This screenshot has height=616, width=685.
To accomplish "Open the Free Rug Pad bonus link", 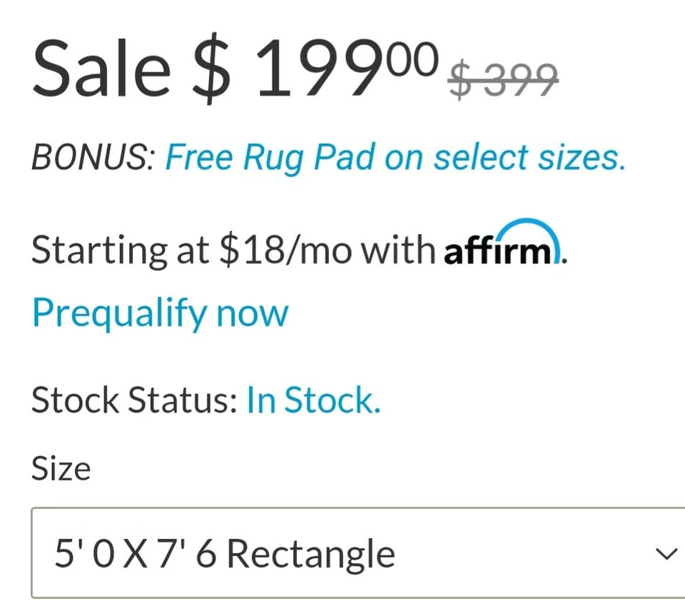I will (x=395, y=158).
